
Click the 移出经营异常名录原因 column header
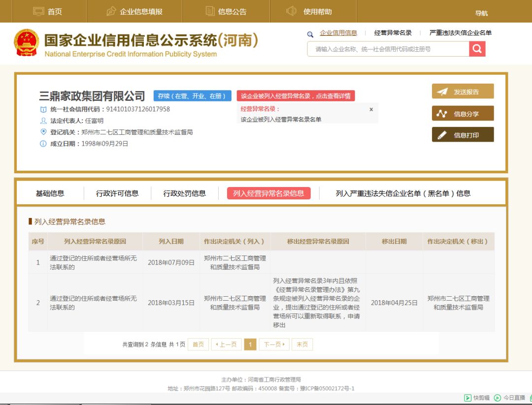coord(318,241)
